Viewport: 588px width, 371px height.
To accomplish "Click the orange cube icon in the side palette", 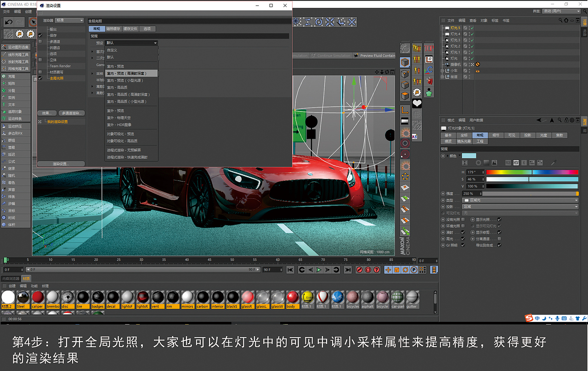I will point(405,96).
